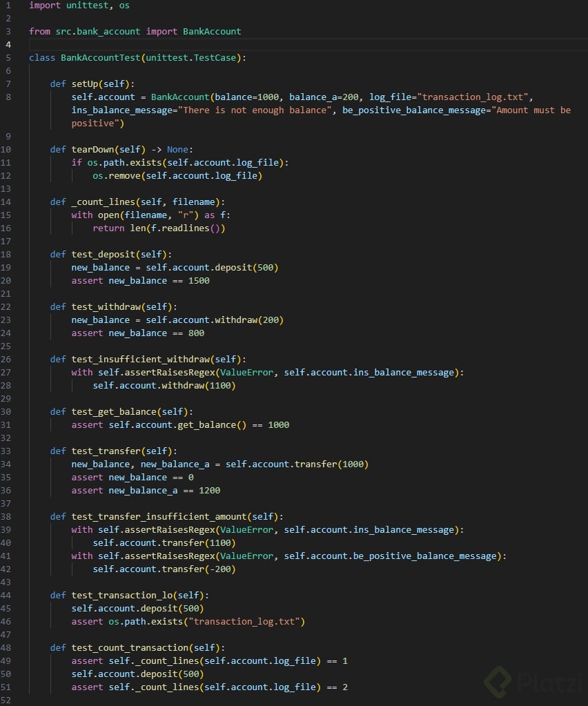Viewport: 588px width, 706px height.
Task: Click 'os.path.exists(self.account.log_file)' on line 11
Action: click(x=186, y=163)
